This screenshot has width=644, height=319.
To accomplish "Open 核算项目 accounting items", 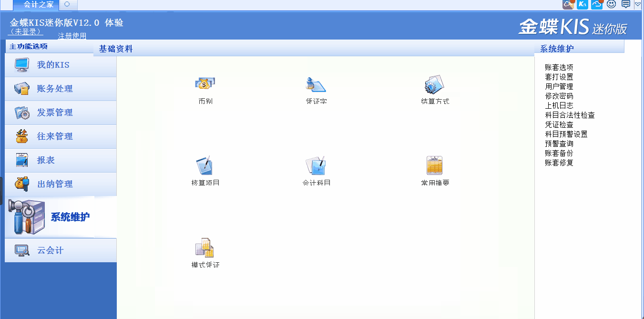I will [x=205, y=165].
